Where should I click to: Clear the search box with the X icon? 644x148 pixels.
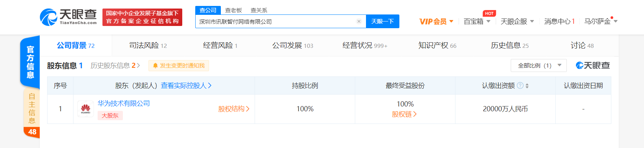click(x=359, y=22)
